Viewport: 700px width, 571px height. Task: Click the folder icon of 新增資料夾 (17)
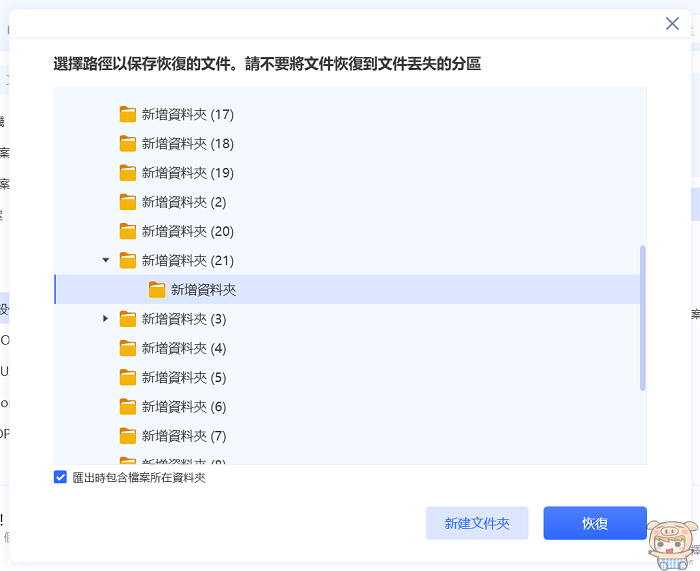[127, 114]
